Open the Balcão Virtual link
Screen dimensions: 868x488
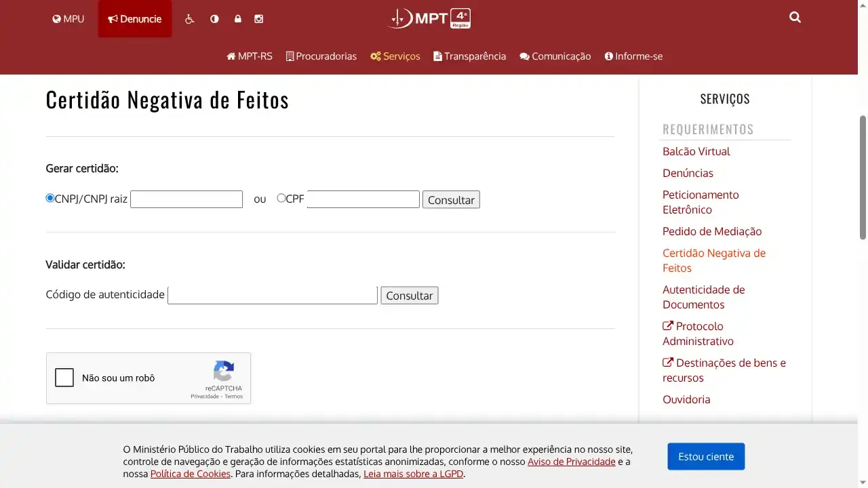pos(696,151)
